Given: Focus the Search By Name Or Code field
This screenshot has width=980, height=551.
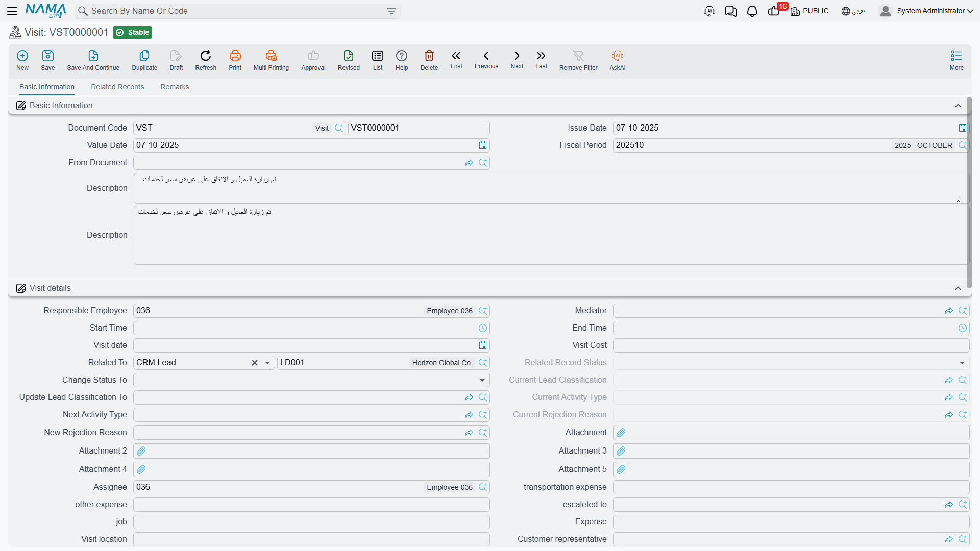Looking at the screenshot, I should (x=238, y=11).
